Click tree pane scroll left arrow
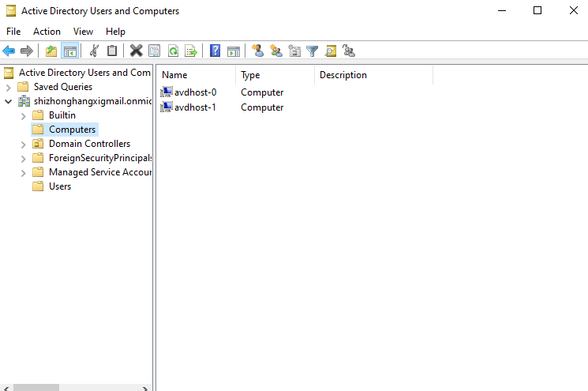Image resolution: width=588 pixels, height=391 pixels. click(6, 389)
